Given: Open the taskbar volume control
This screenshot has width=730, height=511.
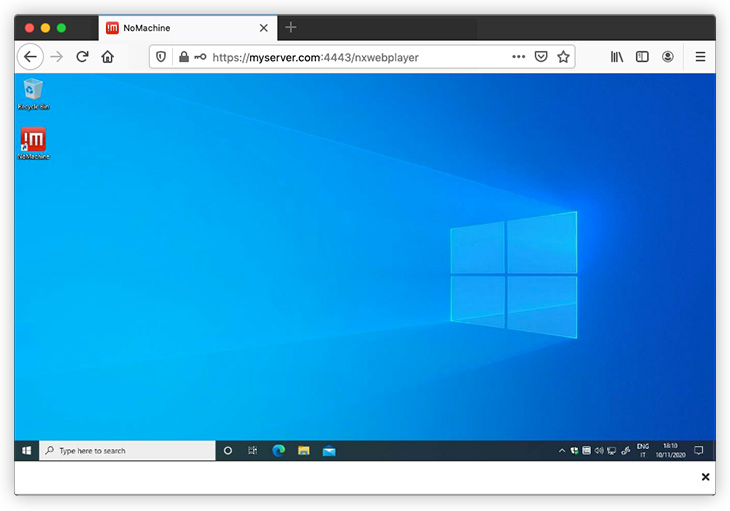Looking at the screenshot, I should pos(598,451).
